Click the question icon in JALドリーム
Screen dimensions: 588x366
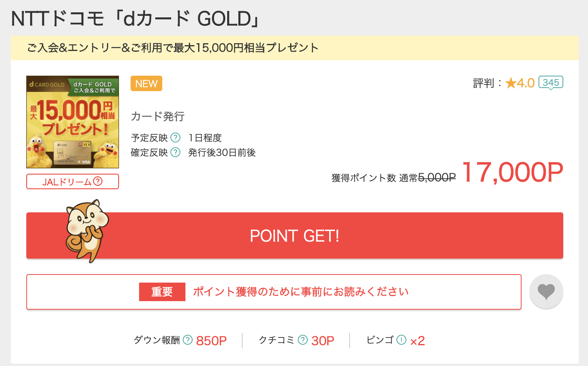coord(98,181)
